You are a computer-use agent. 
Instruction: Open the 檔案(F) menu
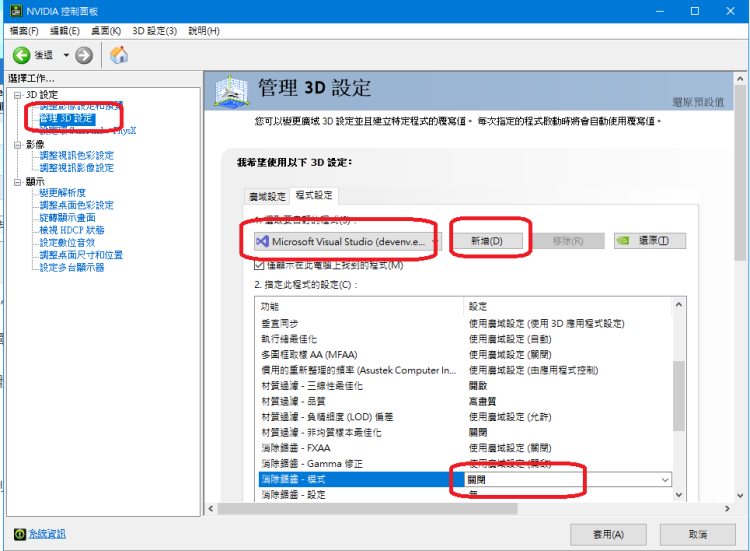(24, 31)
